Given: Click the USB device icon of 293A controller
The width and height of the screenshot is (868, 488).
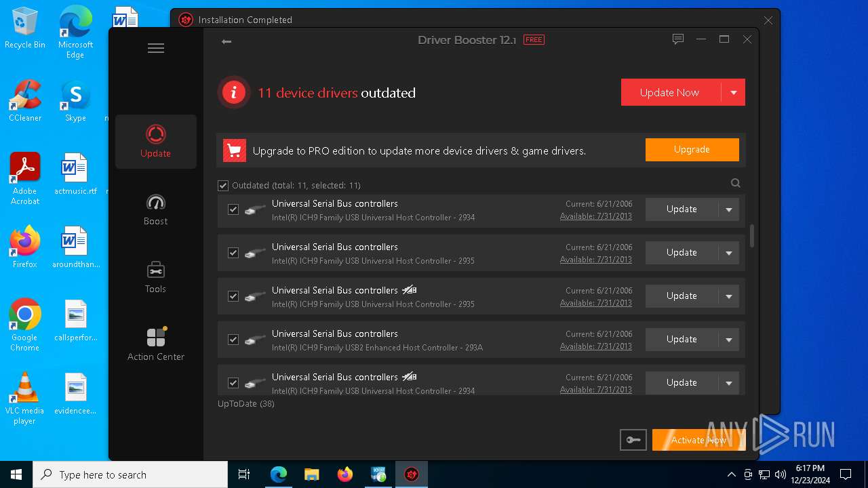Looking at the screenshot, I should coord(256,340).
